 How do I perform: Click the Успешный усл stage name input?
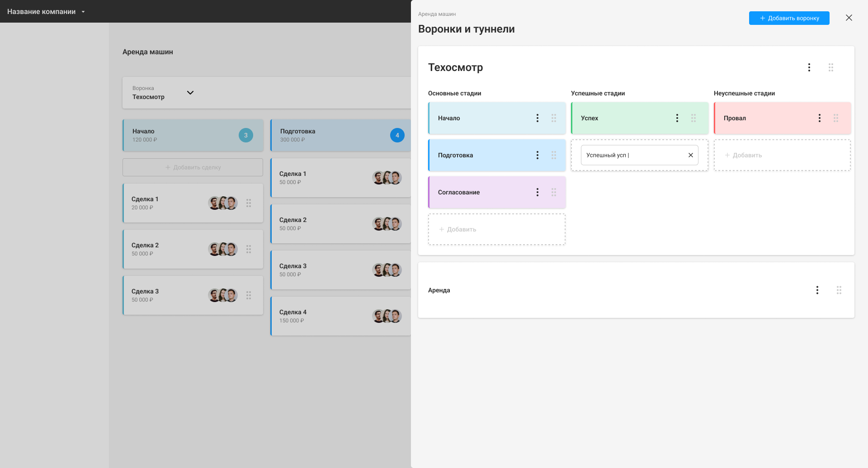point(633,155)
